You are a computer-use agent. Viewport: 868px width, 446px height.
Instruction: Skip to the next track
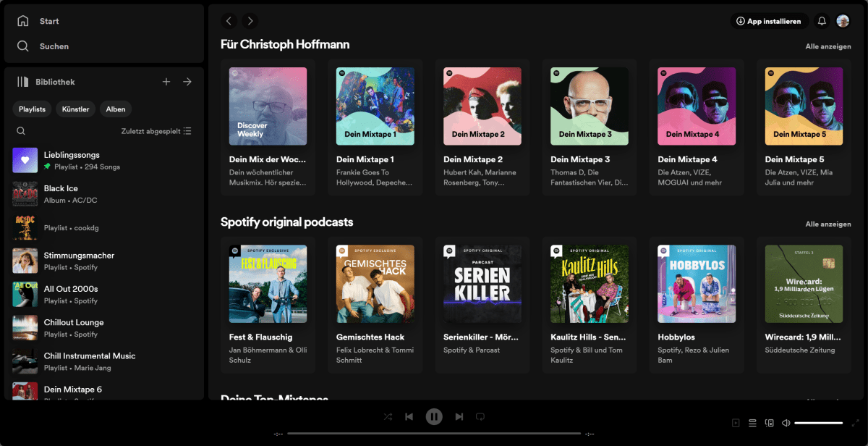(459, 416)
